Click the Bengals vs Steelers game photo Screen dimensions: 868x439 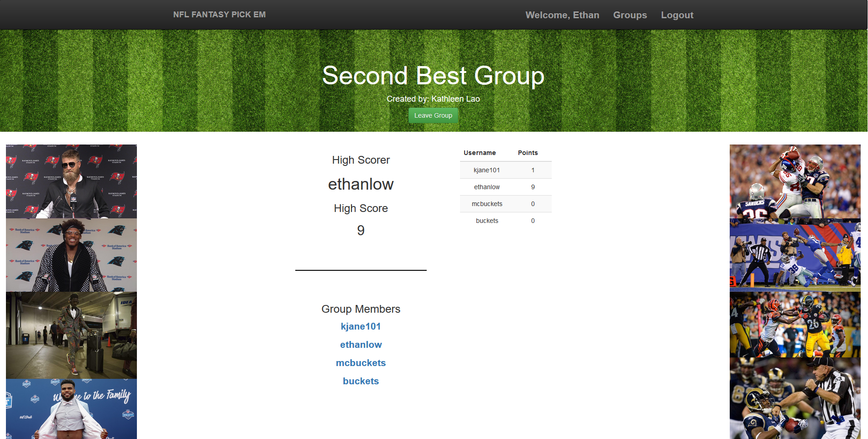(x=795, y=325)
